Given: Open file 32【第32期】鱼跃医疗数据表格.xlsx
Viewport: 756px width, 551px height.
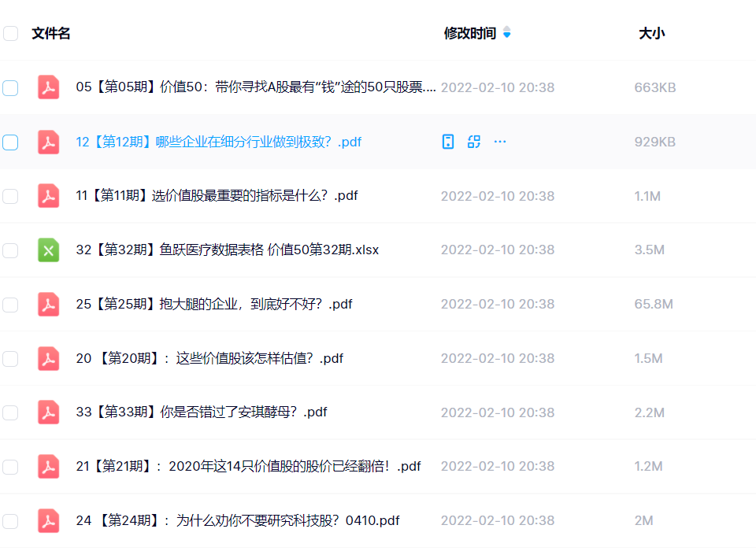Looking at the screenshot, I should pos(227,250).
